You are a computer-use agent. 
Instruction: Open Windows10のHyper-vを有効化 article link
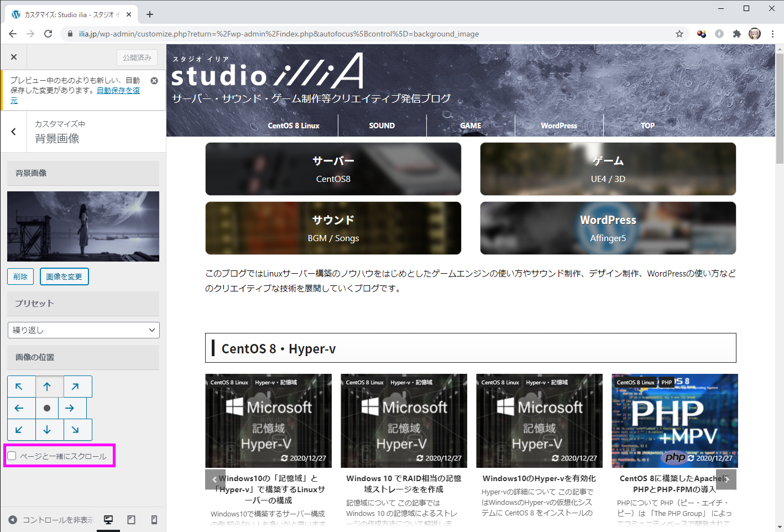point(539,478)
